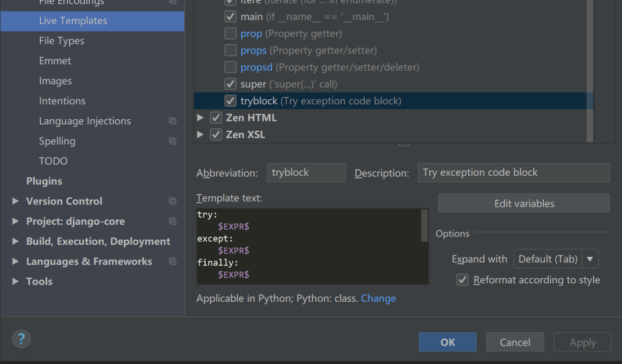Viewport: 622px width, 364px height.
Task: Toggle Reformat according to style checkbox
Action: click(462, 280)
